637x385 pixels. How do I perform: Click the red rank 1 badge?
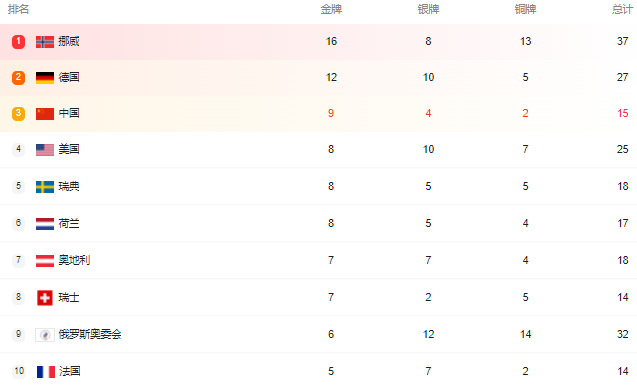(18, 41)
